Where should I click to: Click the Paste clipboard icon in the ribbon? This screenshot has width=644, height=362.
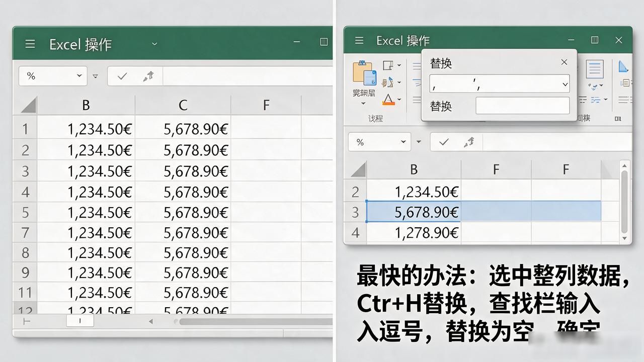point(364,73)
